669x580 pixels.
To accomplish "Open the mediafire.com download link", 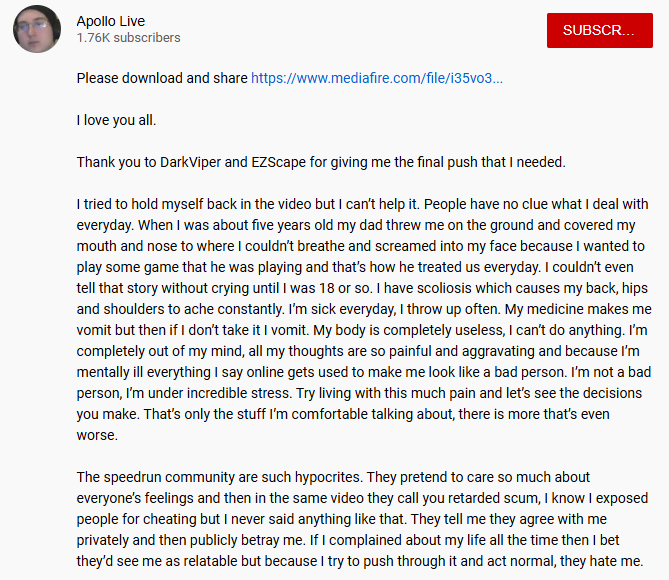I will [377, 78].
